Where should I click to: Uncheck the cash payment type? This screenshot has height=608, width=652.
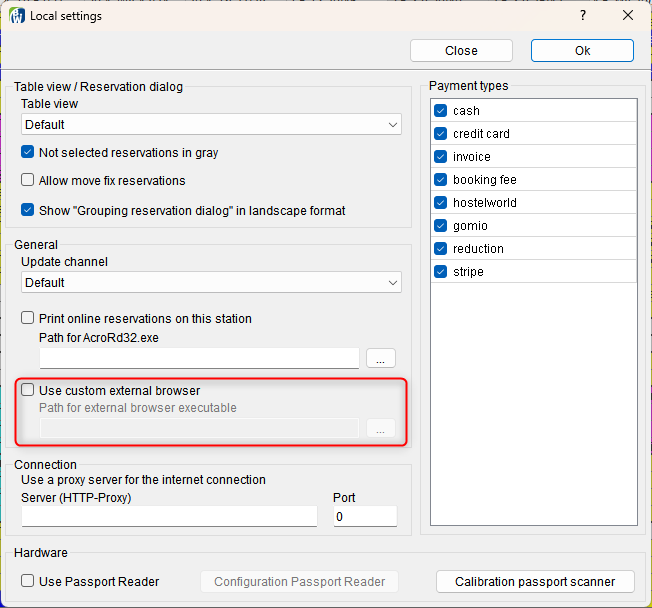[441, 111]
